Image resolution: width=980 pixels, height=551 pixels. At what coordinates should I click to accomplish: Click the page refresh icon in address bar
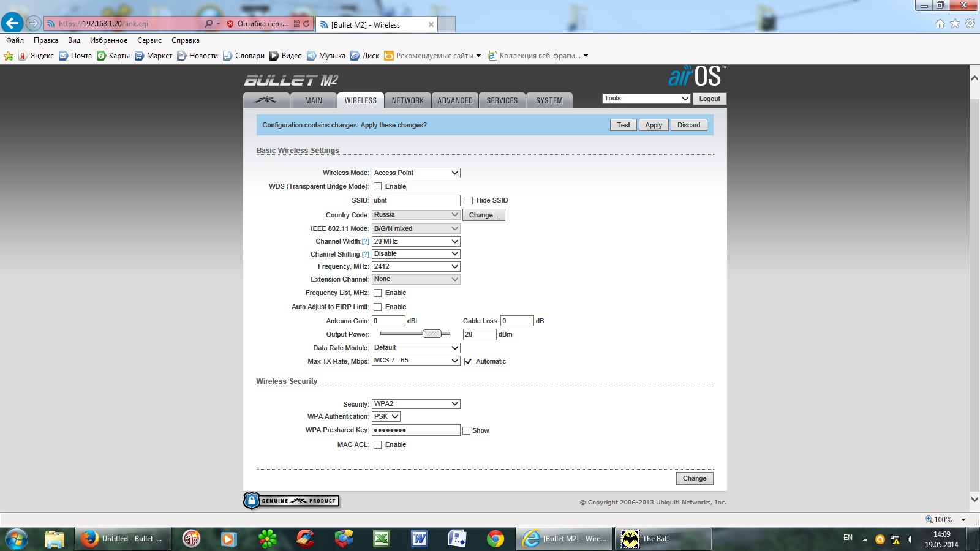[x=306, y=24]
